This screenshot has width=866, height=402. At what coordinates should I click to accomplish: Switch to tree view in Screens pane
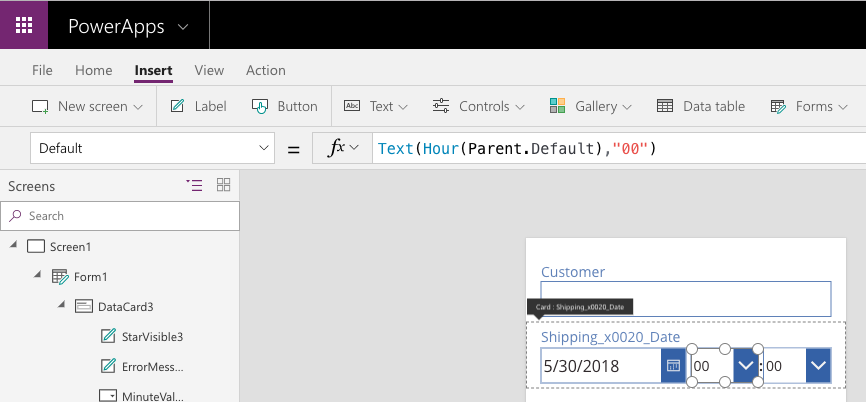pos(194,185)
